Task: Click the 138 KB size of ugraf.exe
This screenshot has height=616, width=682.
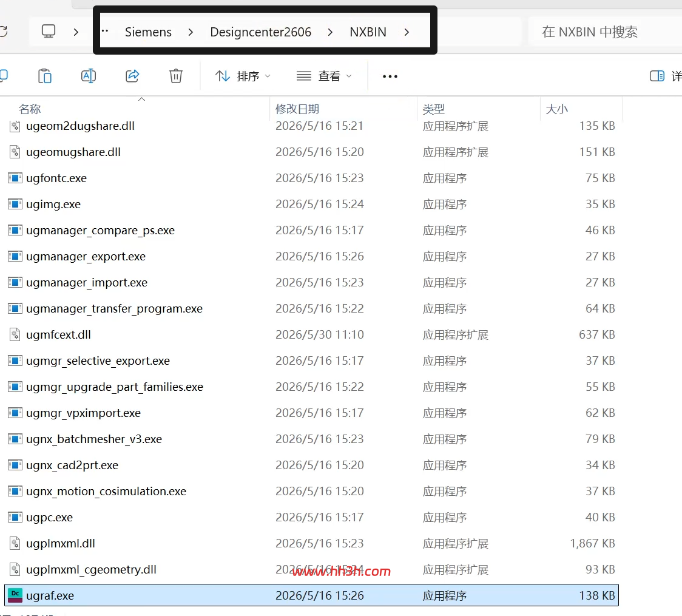Action: (597, 595)
